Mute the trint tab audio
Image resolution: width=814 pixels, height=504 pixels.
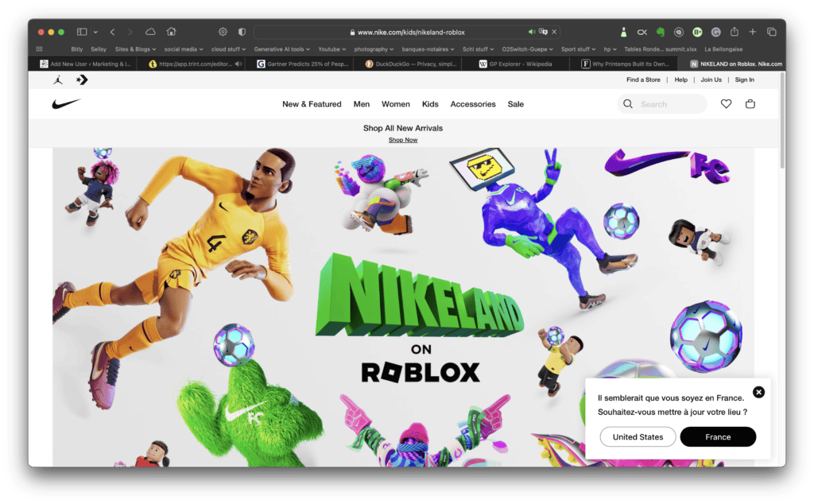click(x=238, y=64)
